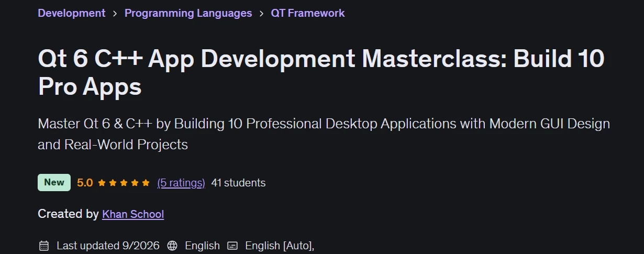Open the Programming Languages breadcrumb link
644x254 pixels.
point(188,13)
